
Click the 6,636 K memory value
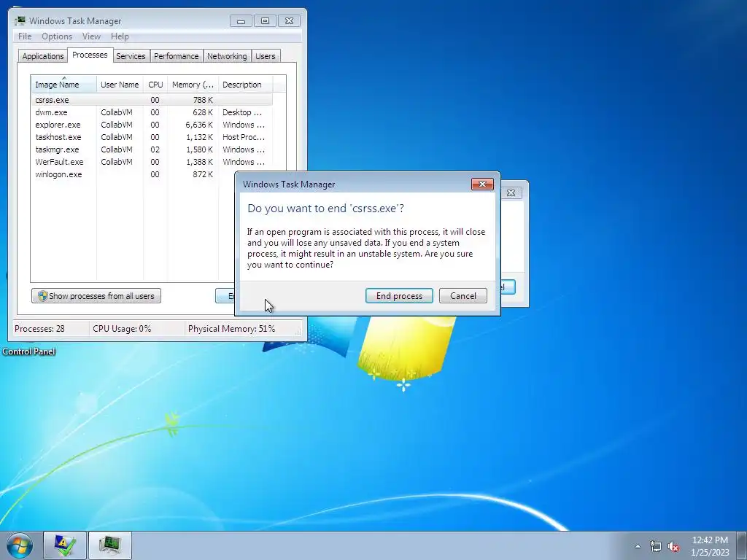pos(199,125)
